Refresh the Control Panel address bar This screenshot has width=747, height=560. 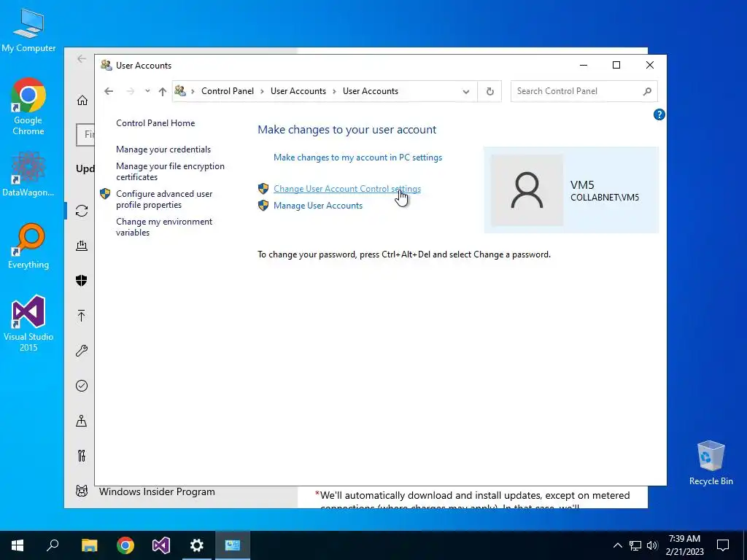click(x=489, y=91)
